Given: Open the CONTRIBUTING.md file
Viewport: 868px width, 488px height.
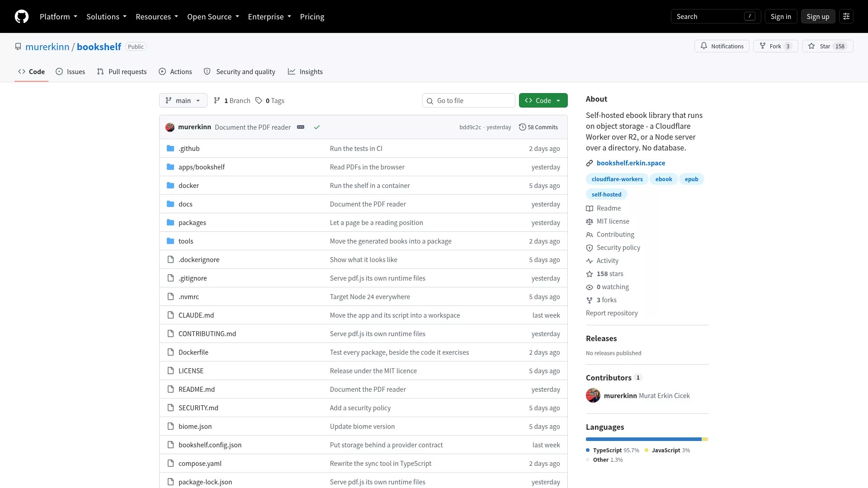Looking at the screenshot, I should [207, 333].
